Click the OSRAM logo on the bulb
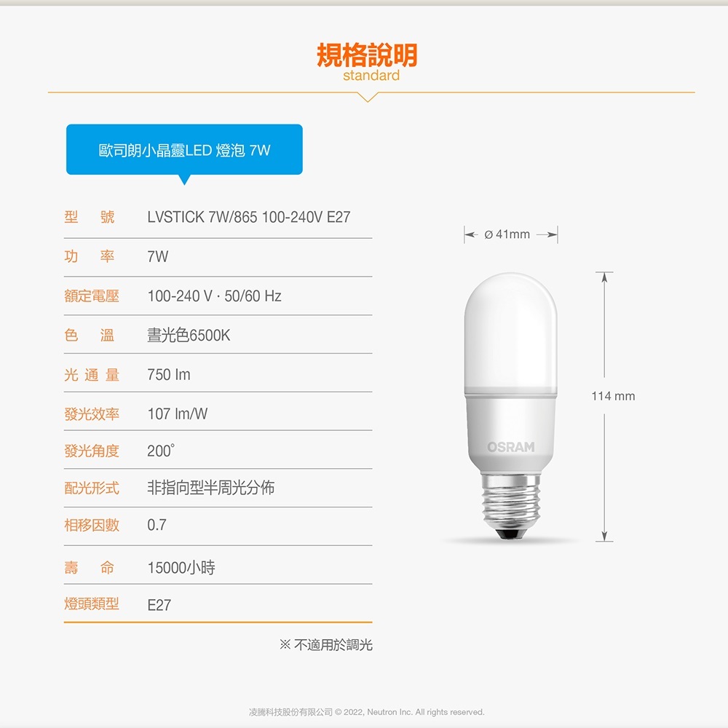The height and width of the screenshot is (728, 728). pos(511,447)
